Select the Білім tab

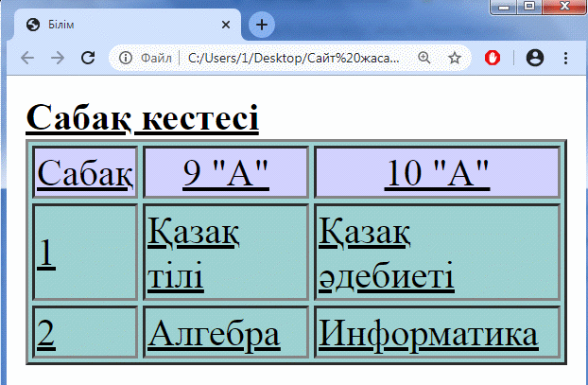click(128, 25)
